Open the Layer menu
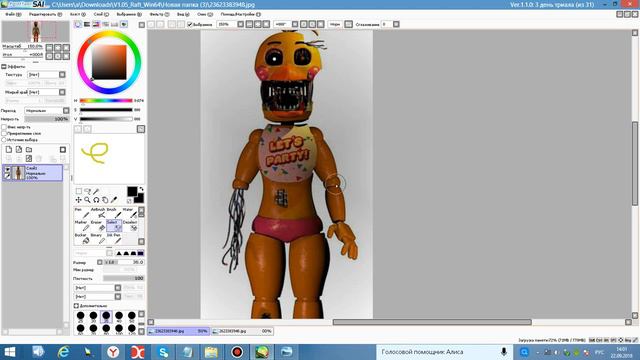Screen dimensions: 640x360 [x=101, y=14]
